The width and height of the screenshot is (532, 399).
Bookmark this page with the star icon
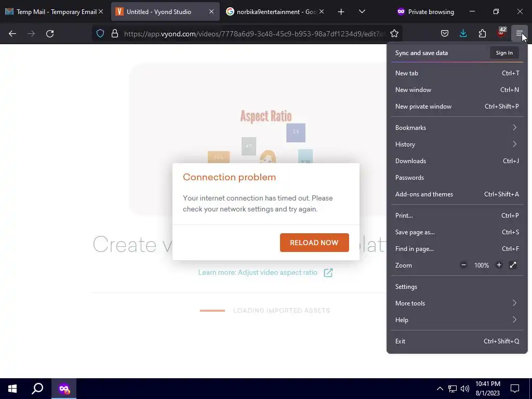tap(394, 34)
